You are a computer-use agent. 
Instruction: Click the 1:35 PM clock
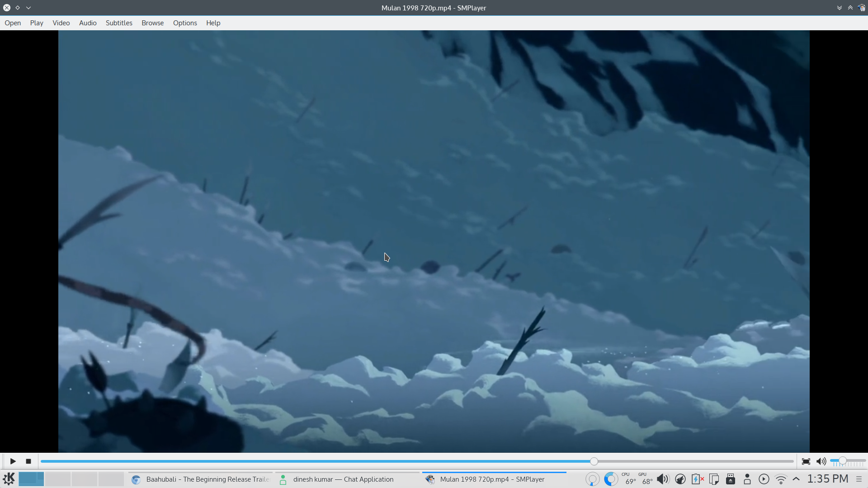coord(828,479)
